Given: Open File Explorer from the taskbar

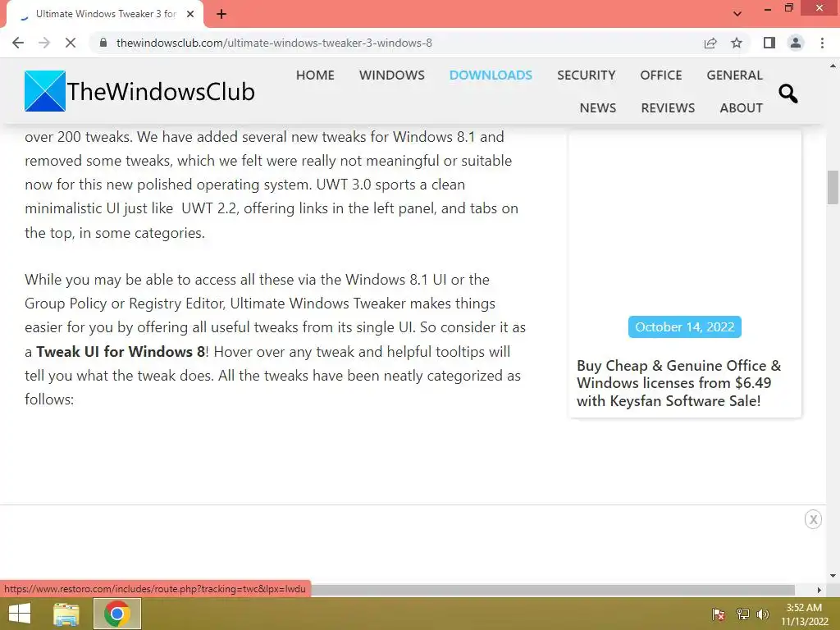Looking at the screenshot, I should coord(66,614).
